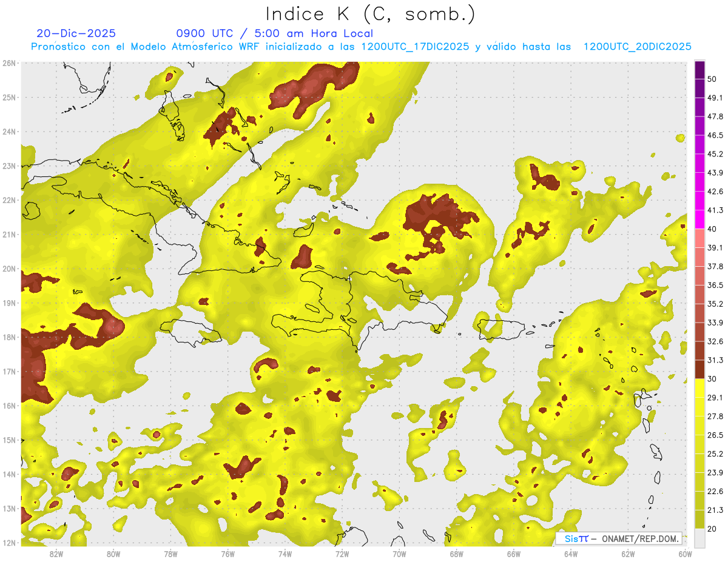Click the 62W longitude label

628,554
